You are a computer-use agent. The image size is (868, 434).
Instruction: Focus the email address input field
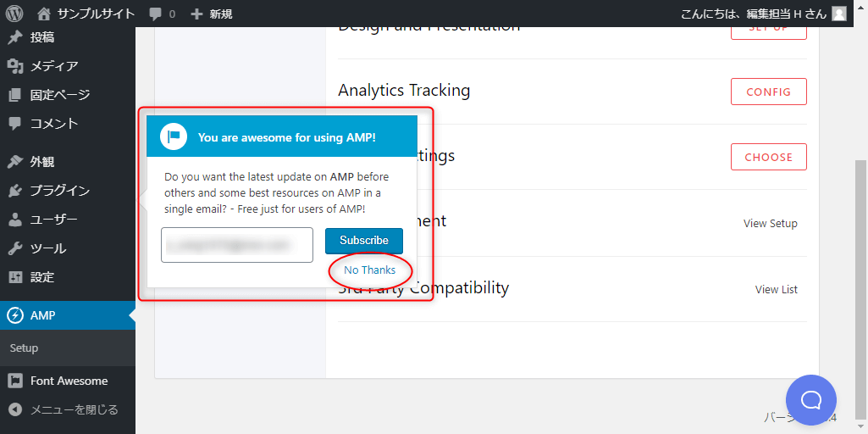[237, 244]
